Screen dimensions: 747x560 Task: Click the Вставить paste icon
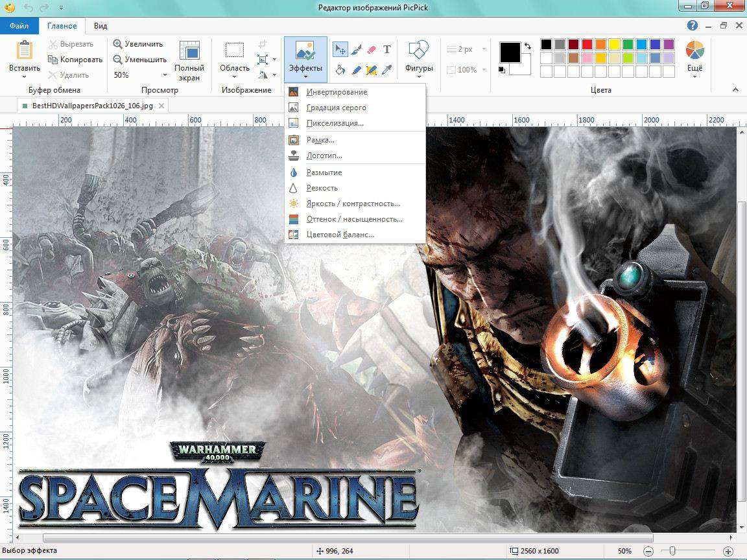coord(24,51)
